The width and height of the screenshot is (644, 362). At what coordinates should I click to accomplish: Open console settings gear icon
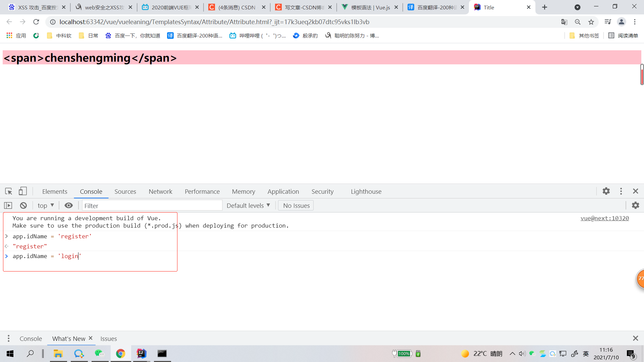pyautogui.click(x=635, y=205)
